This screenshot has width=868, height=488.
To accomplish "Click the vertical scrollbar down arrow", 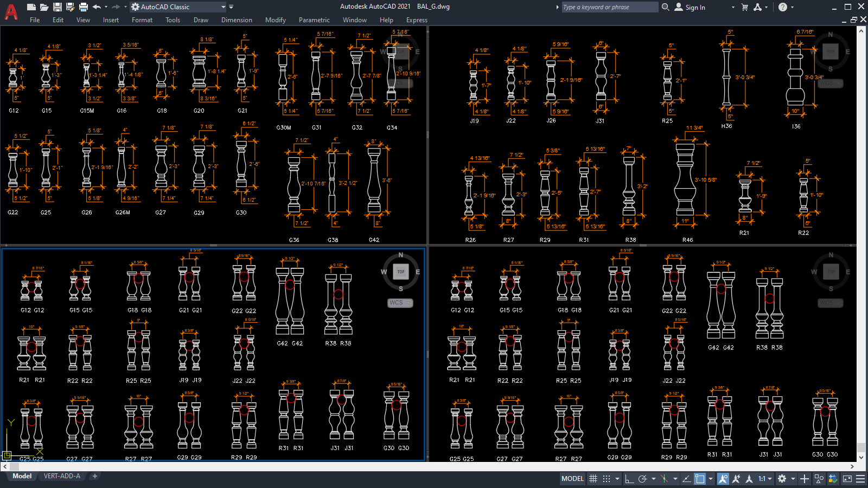I will pyautogui.click(x=861, y=457).
